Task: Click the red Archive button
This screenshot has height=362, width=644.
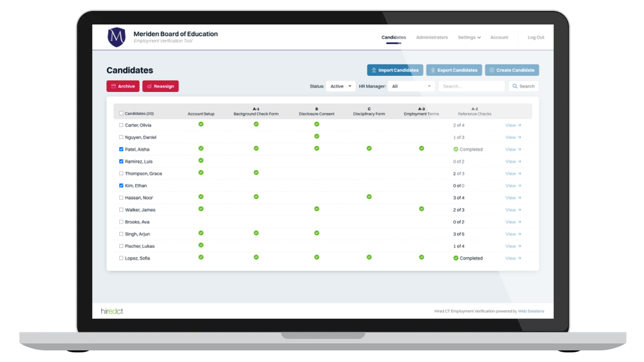Action: click(123, 86)
